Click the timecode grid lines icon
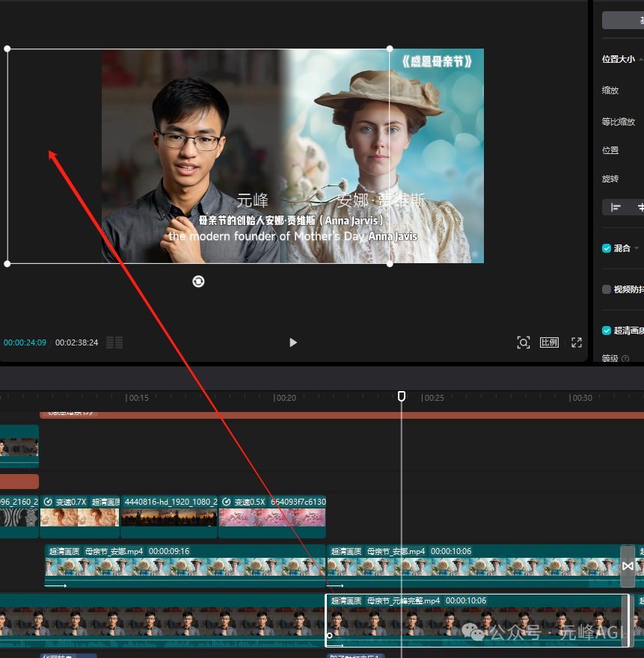The height and width of the screenshot is (658, 644). tap(114, 342)
